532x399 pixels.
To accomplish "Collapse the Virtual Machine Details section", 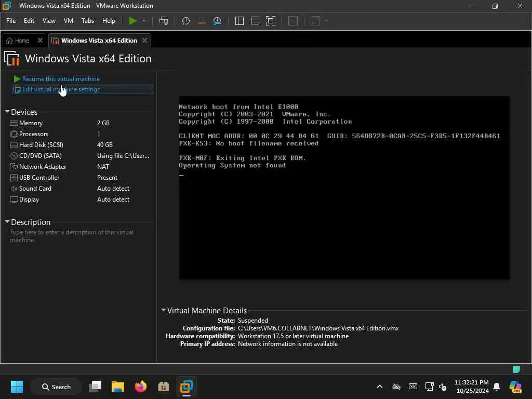I will (164, 310).
